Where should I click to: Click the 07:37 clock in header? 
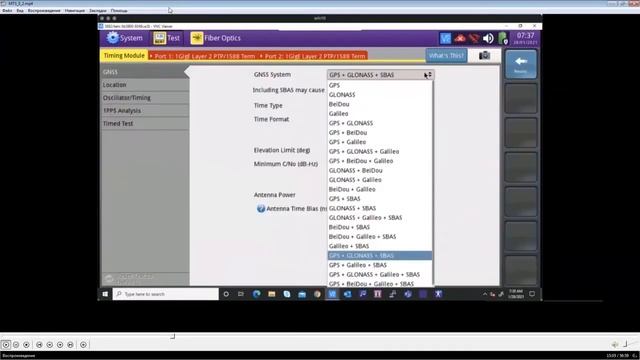[525, 36]
